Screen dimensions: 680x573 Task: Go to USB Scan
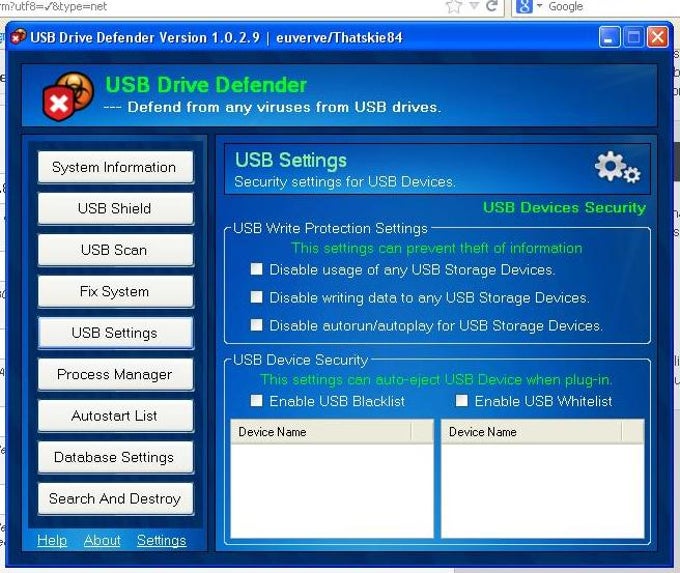point(115,250)
